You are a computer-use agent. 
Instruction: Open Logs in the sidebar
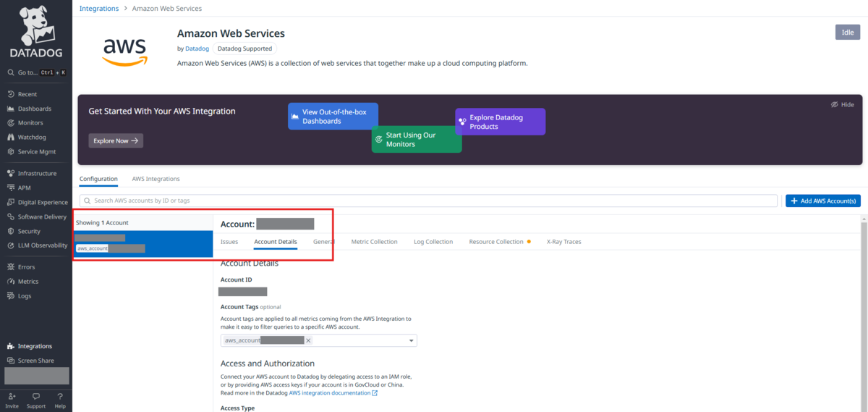19,295
